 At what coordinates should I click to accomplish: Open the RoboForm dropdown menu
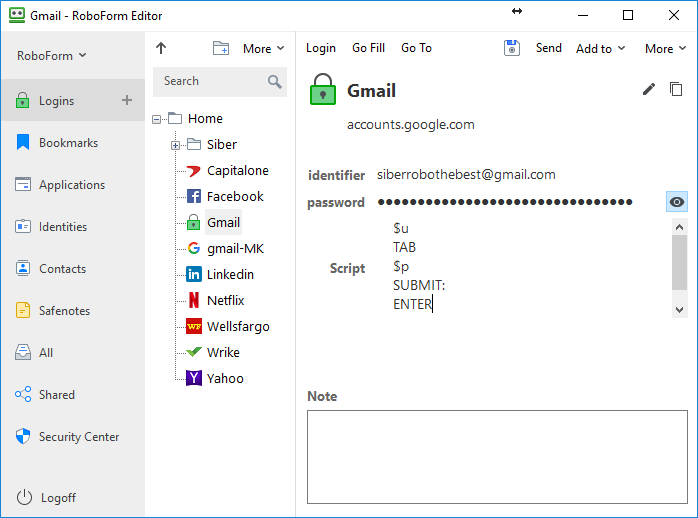coord(52,56)
